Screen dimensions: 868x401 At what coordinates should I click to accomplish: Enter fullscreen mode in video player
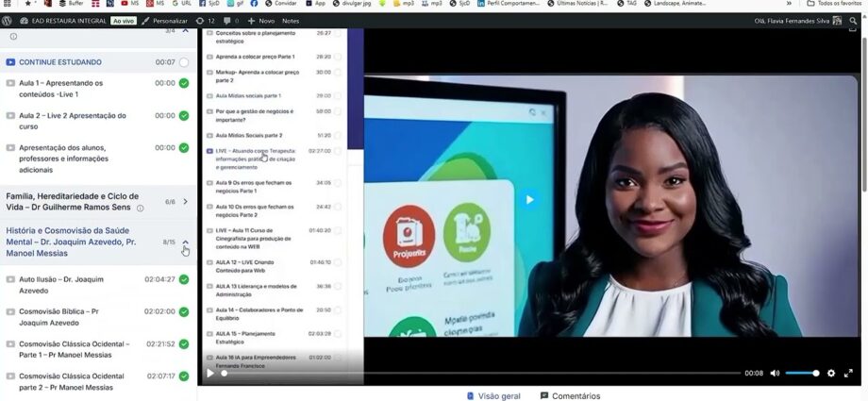coord(847,373)
